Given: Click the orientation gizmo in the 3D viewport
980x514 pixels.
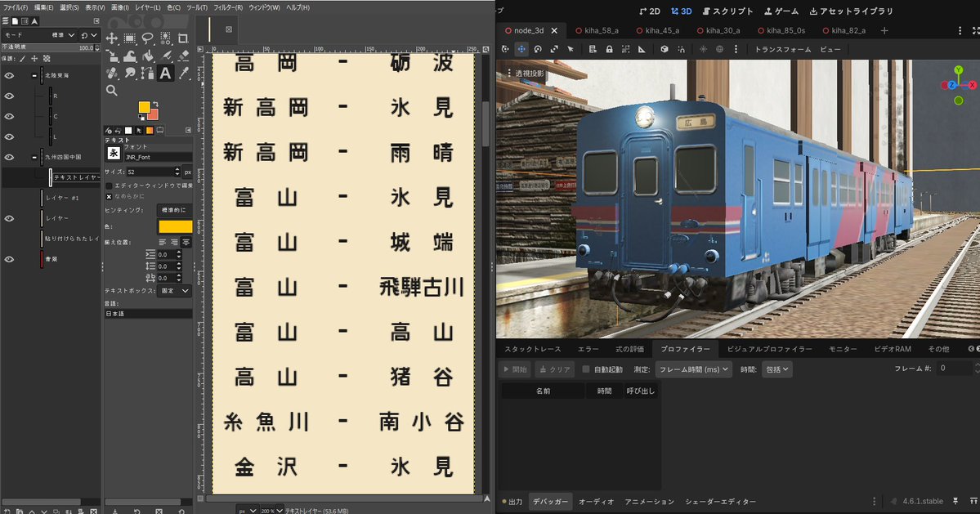Looking at the screenshot, I should pos(958,85).
